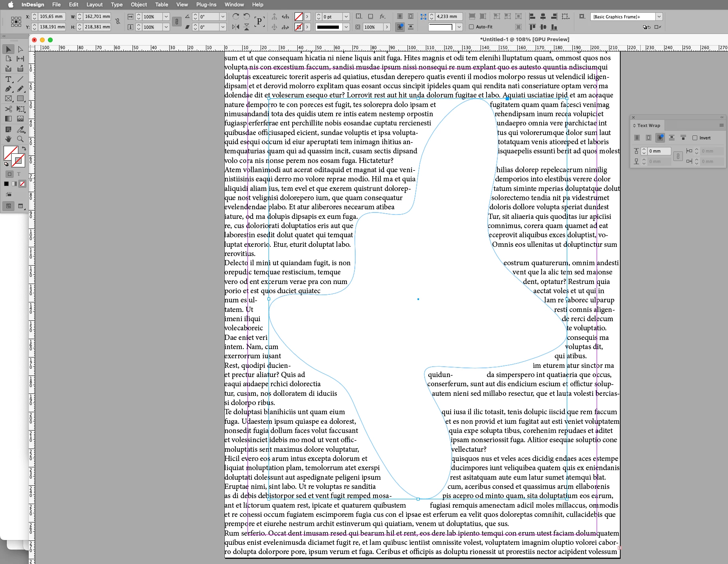Viewport: 728px width, 564px height.
Task: Select the Selection tool
Action: pos(8,49)
